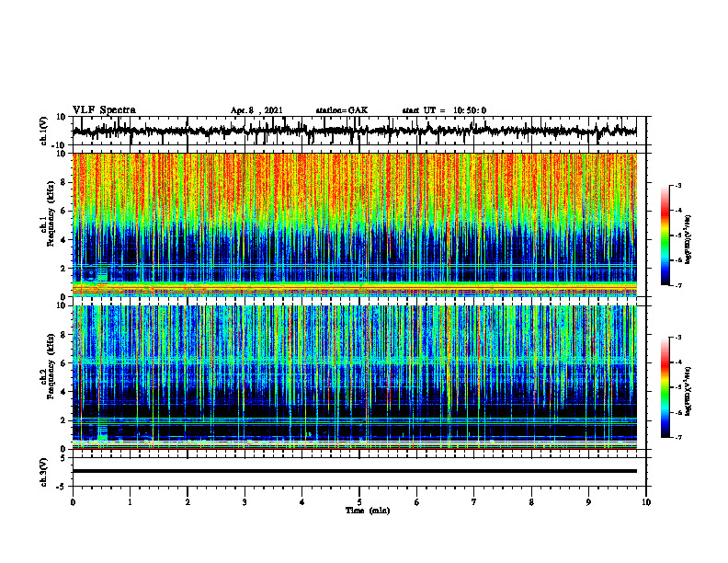
Task: Click the ch.1 voltage waveform trace panel
Action: point(361,131)
